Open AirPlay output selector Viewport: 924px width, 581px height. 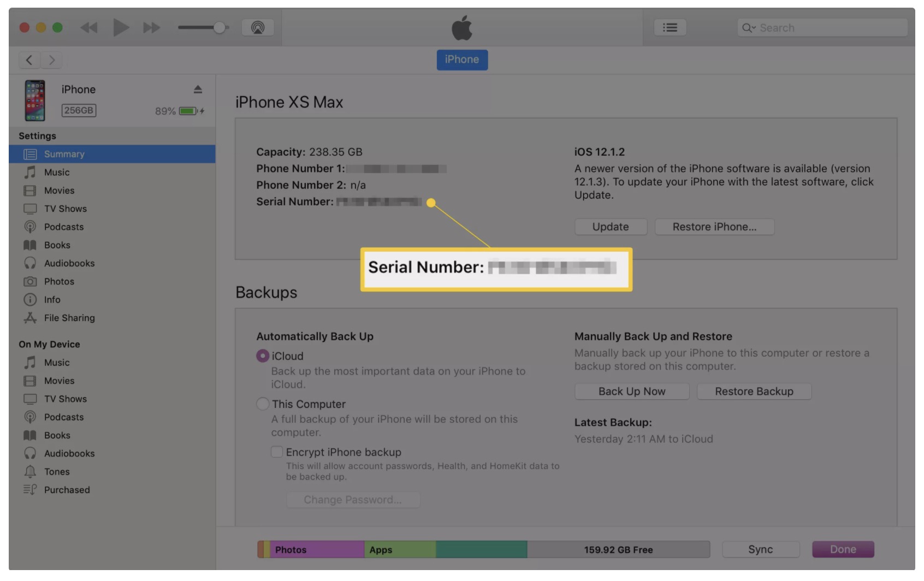pos(258,27)
